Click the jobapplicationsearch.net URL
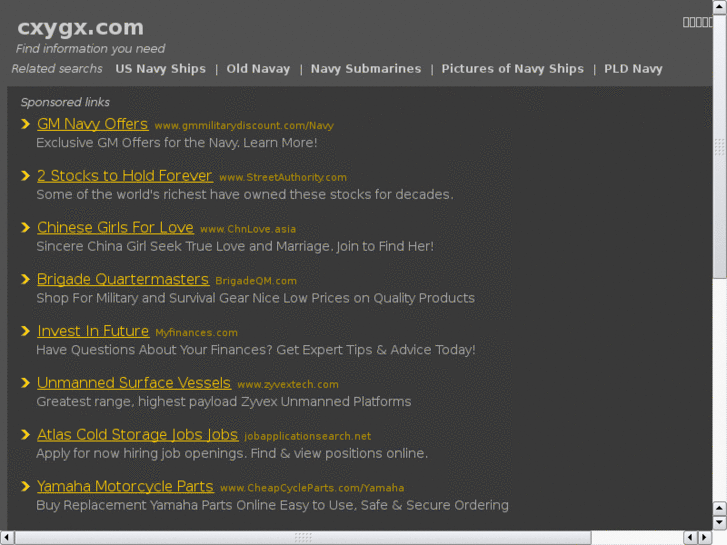The image size is (727, 545). pos(307,436)
